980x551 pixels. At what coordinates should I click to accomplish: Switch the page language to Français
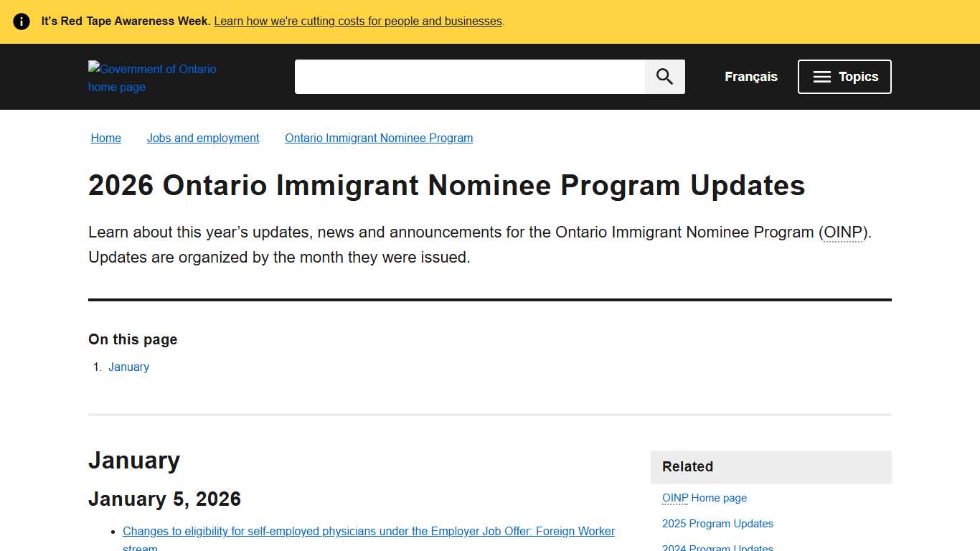750,76
